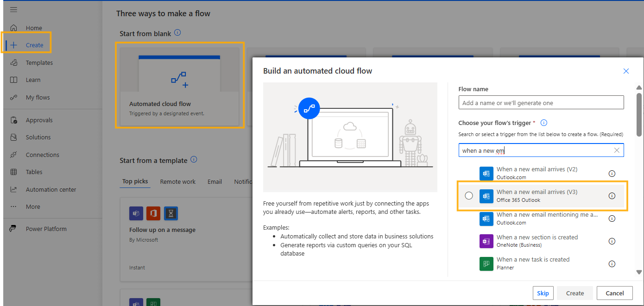Viewport: 644px width, 306px height.
Task: Click info icon next to Choose your flow's trigger
Action: click(x=544, y=123)
